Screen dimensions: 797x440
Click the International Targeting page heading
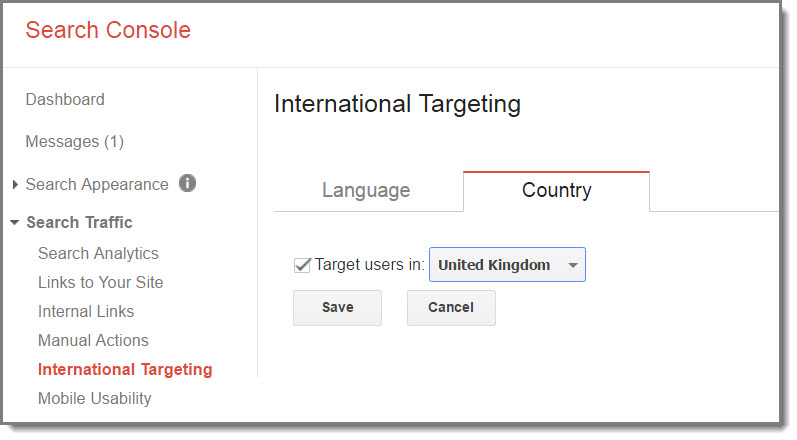pyautogui.click(x=397, y=104)
